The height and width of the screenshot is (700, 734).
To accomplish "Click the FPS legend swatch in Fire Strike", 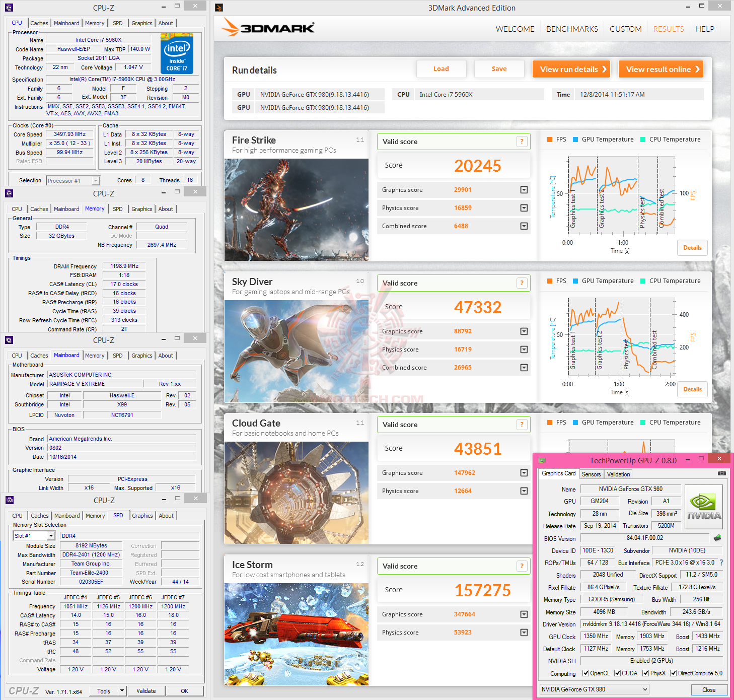I will point(550,139).
